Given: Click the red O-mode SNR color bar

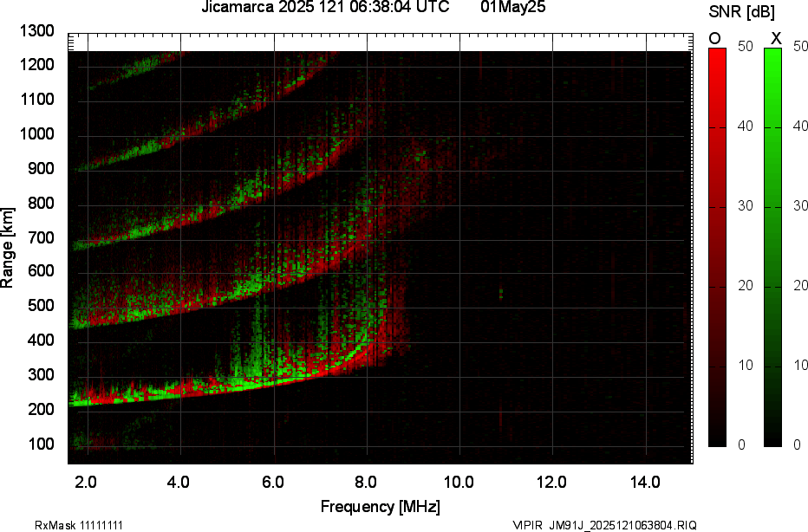Looking at the screenshot, I should point(717,247).
